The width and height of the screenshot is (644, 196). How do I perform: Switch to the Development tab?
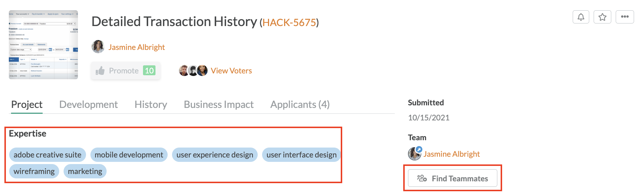[89, 105]
